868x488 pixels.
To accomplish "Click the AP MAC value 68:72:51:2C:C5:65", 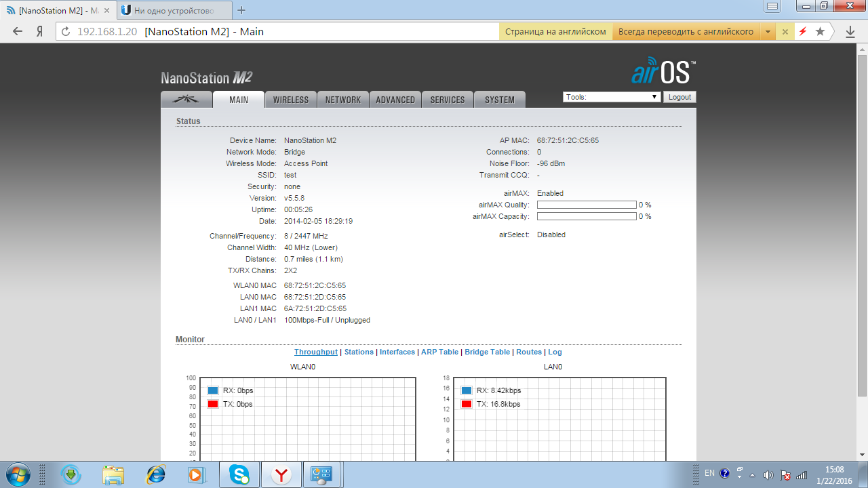I will pos(568,140).
